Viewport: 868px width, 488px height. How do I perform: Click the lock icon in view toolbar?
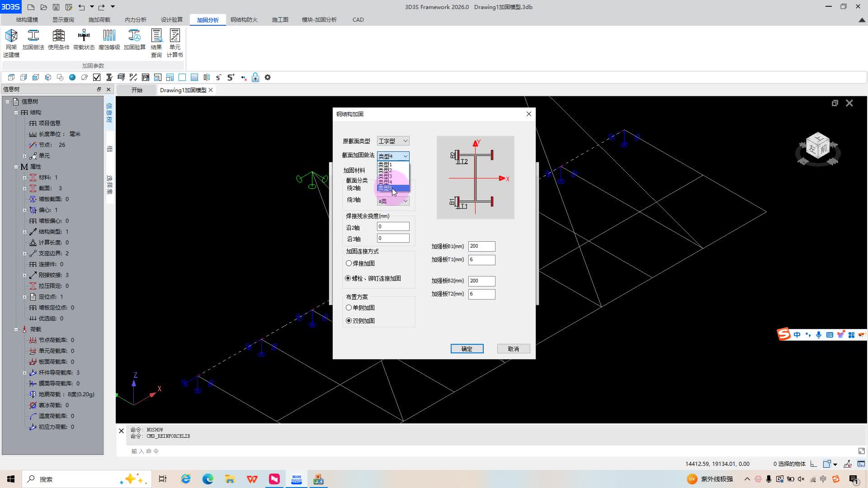tap(255, 77)
